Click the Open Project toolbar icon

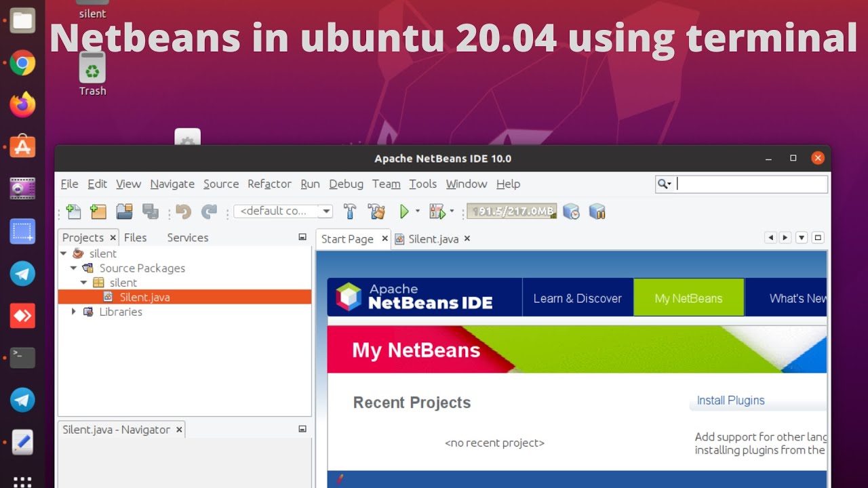[124, 211]
